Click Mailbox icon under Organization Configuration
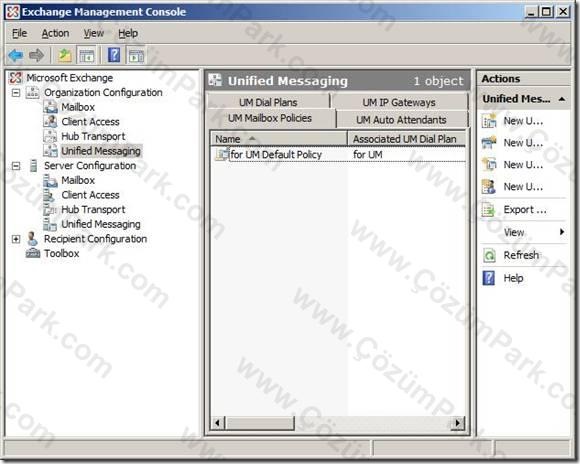This screenshot has height=464, width=580. point(50,107)
